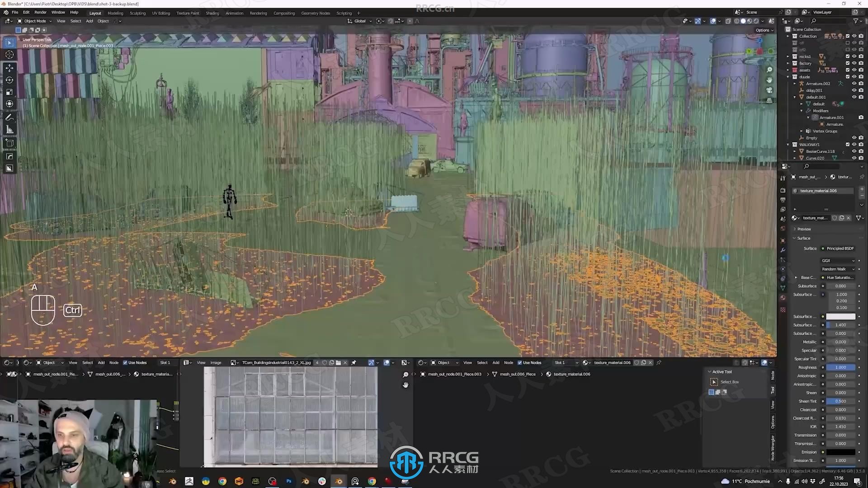Uncheck the assets collection checkbox
Image resolution: width=868 pixels, height=488 pixels.
(x=848, y=70)
